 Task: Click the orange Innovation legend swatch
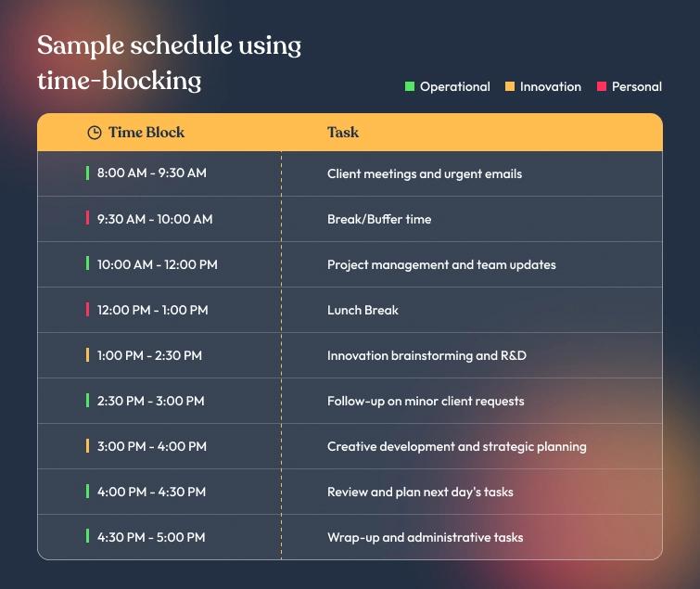click(509, 86)
